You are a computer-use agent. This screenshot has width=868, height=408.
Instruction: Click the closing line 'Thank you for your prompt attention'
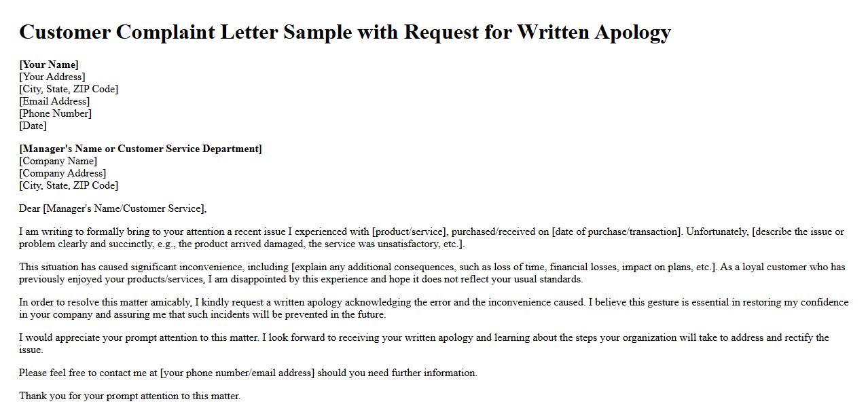coord(130,396)
